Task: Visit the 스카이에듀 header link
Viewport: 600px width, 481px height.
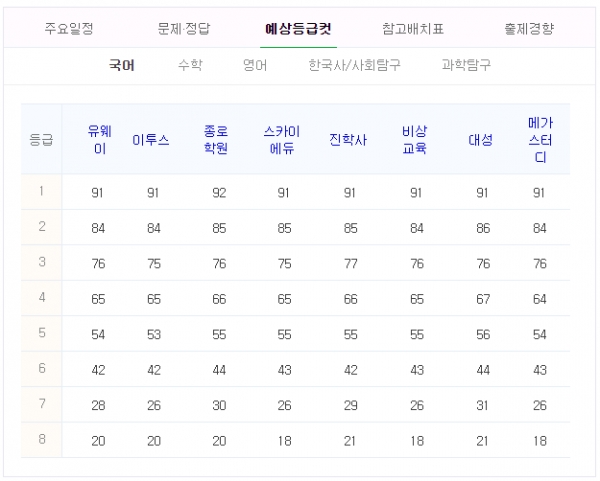Action: [x=283, y=139]
